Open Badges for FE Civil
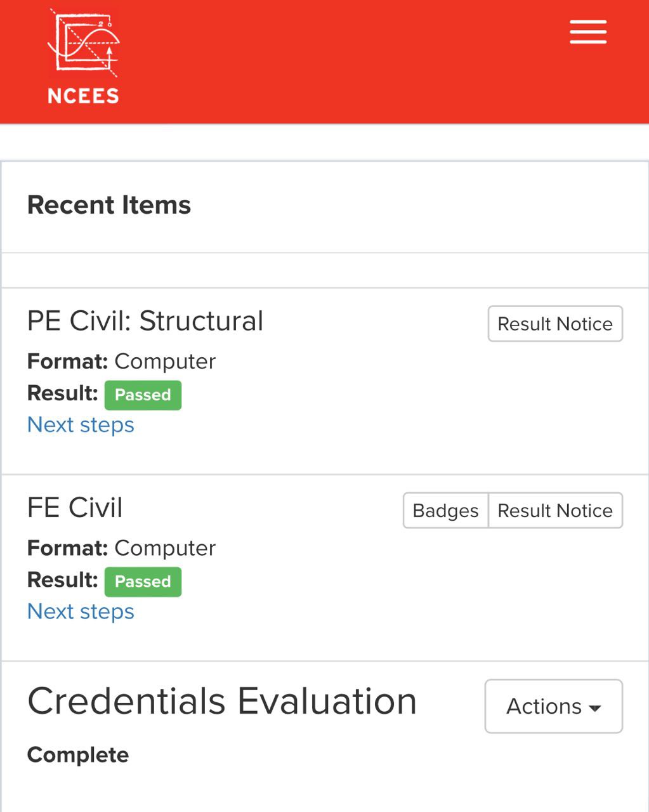Image resolution: width=649 pixels, height=812 pixels. tap(445, 511)
